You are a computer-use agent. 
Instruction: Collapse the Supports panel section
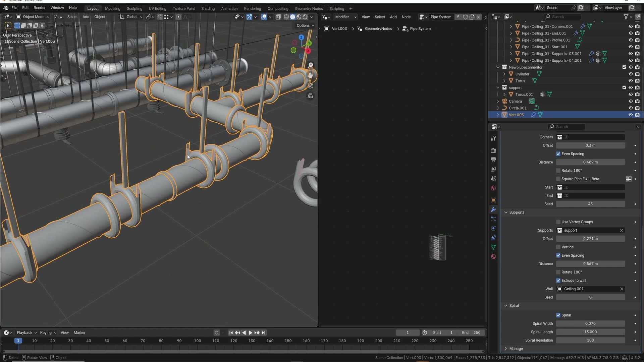(x=506, y=213)
